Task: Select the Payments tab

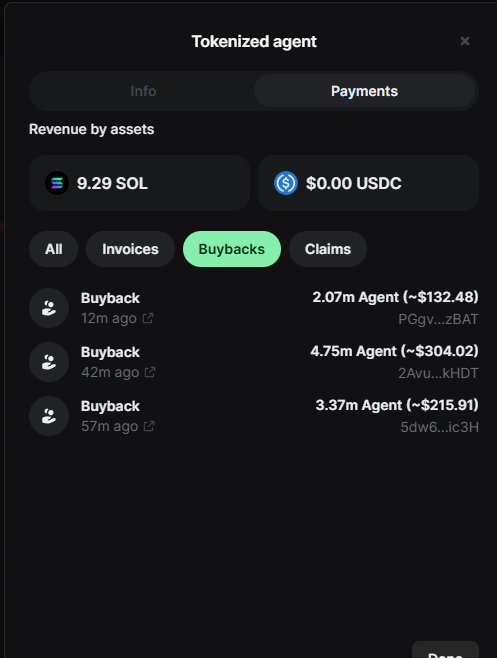Action: (x=364, y=91)
